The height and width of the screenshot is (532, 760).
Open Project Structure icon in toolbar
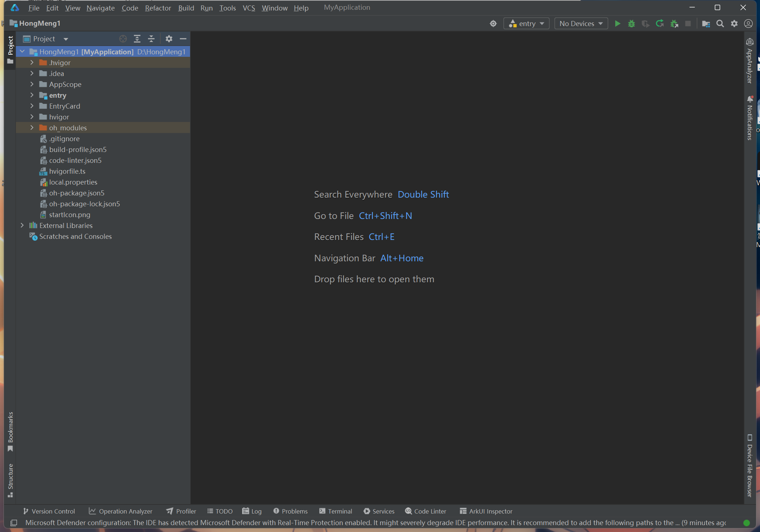point(706,24)
